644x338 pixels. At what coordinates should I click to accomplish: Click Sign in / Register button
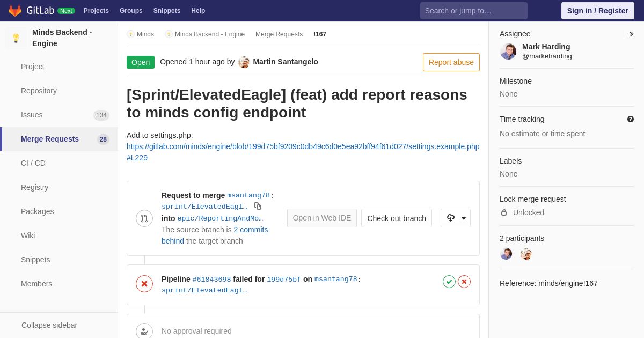(x=598, y=11)
